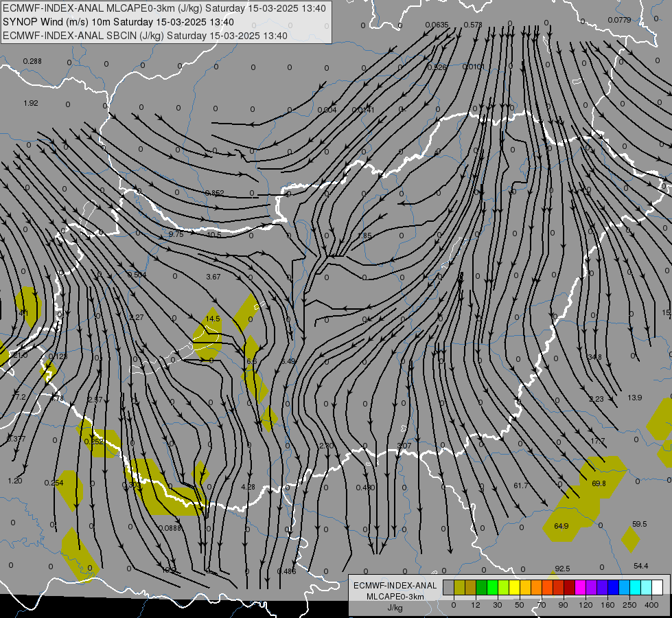Click the map value 0.486

[x=286, y=571]
